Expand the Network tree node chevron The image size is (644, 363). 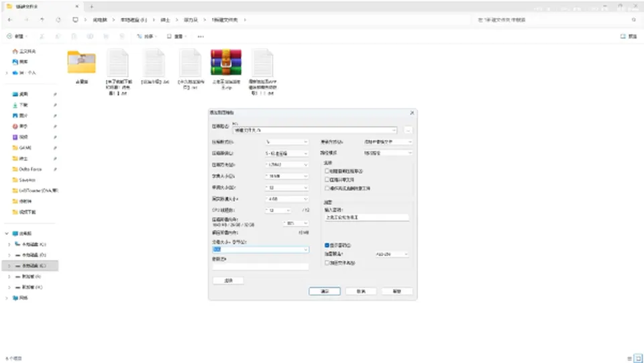point(7,298)
